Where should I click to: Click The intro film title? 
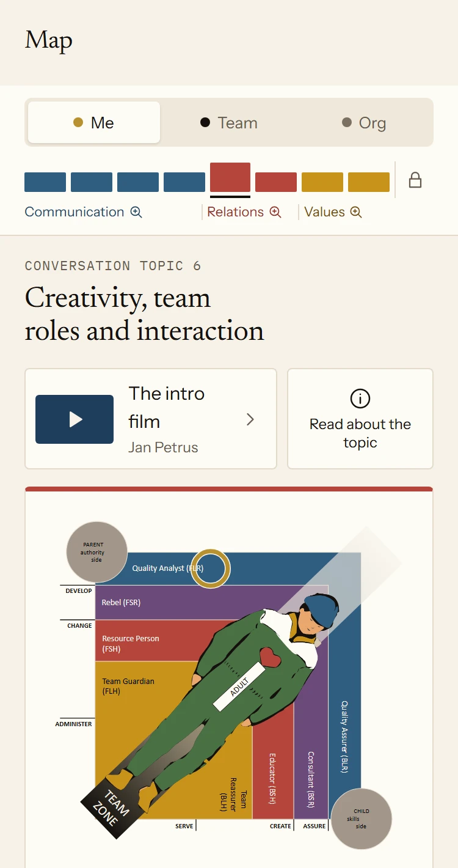click(x=166, y=407)
